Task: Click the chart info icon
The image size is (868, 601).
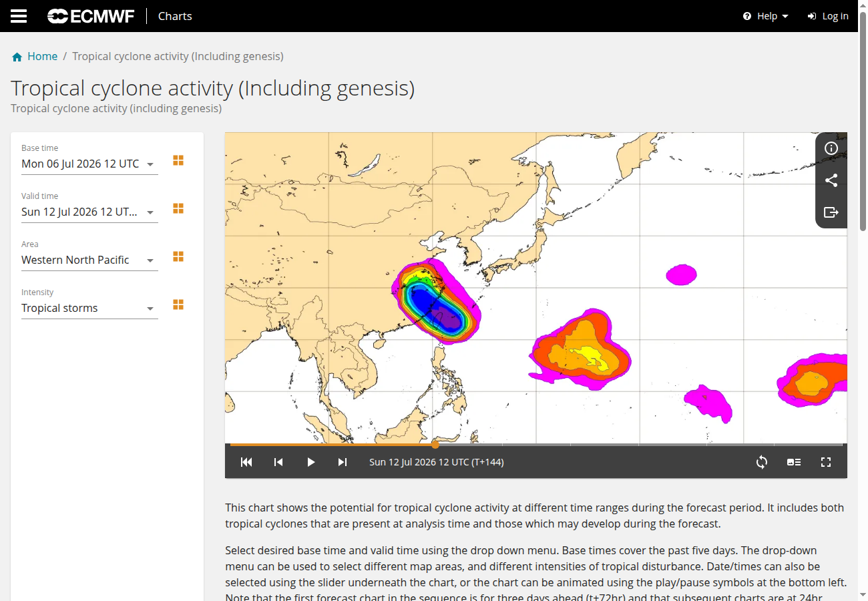Action: click(x=831, y=148)
